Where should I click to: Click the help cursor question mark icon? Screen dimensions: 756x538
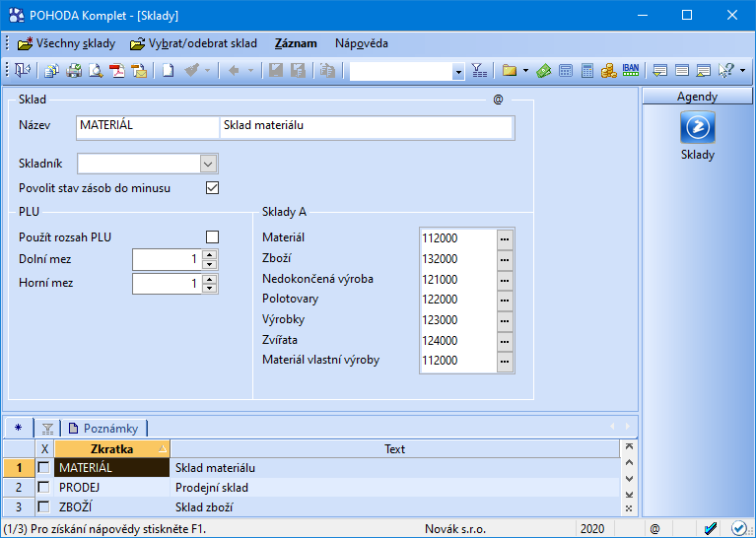[726, 71]
